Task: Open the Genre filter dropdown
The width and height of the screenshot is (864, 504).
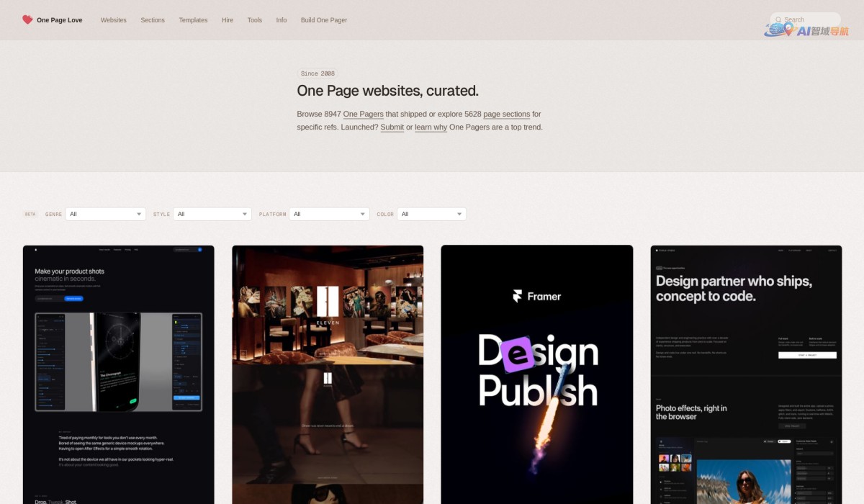Action: (105, 214)
